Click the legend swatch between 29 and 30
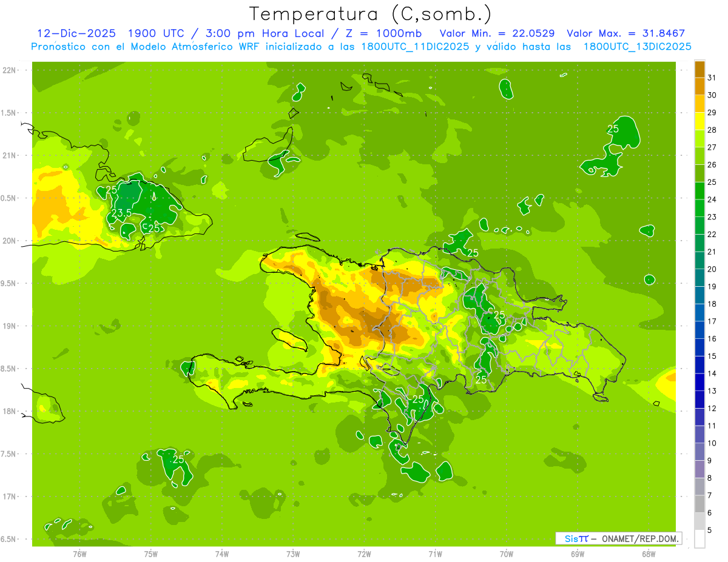 (699, 104)
